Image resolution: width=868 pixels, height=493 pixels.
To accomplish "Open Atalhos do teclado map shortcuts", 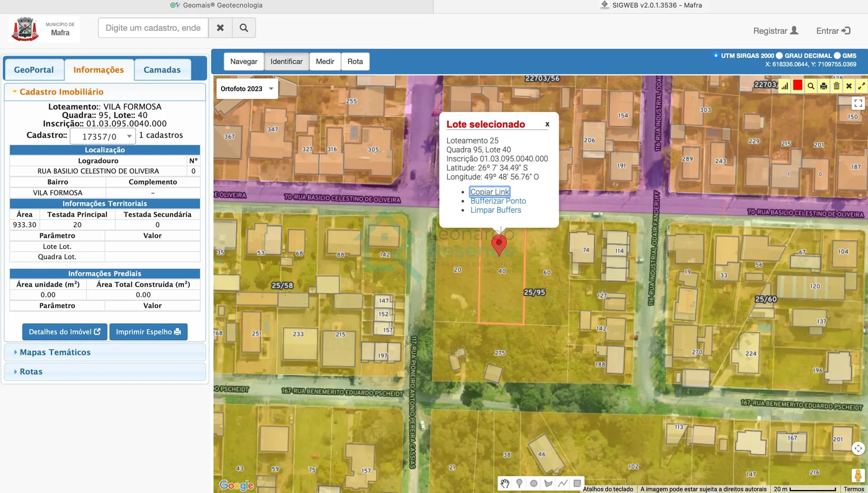I will click(608, 489).
